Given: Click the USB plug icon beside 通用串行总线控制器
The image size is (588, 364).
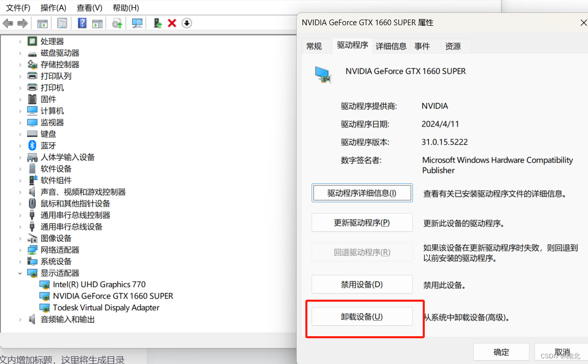Looking at the screenshot, I should pos(32,215).
